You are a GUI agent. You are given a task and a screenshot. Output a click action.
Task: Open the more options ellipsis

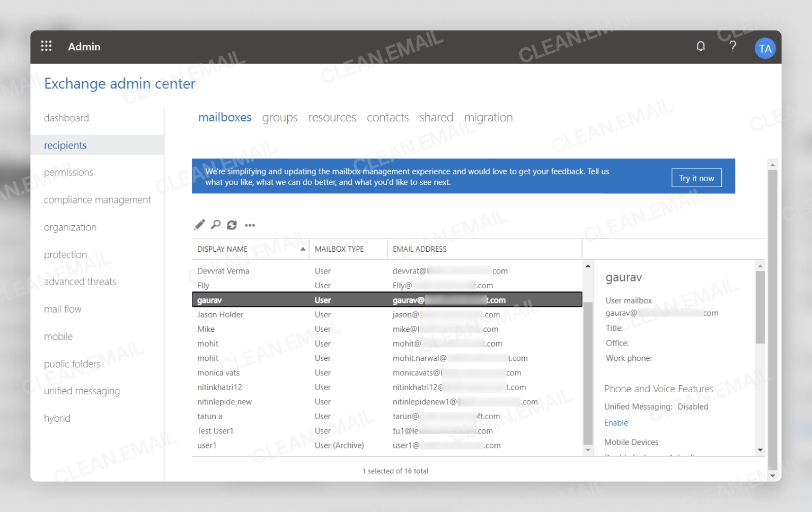tap(250, 225)
